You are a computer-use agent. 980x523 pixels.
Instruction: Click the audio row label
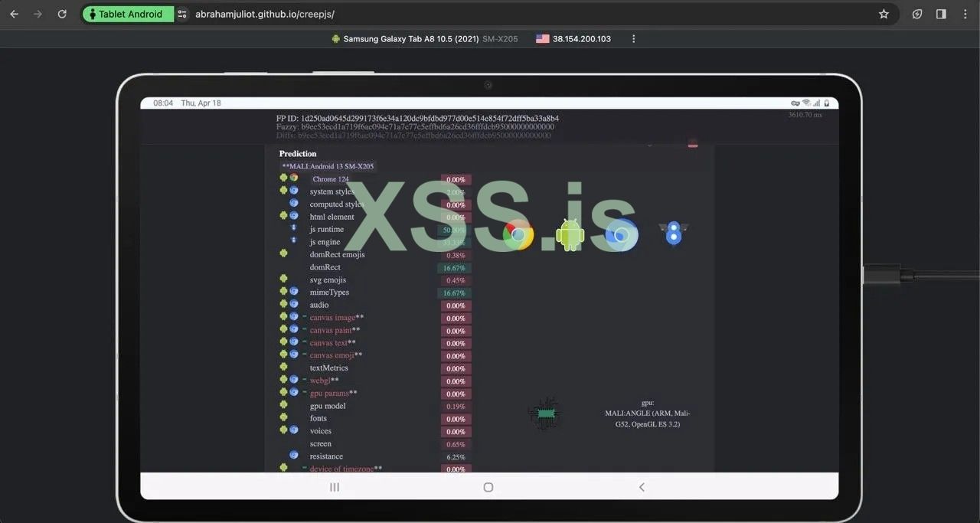point(319,305)
